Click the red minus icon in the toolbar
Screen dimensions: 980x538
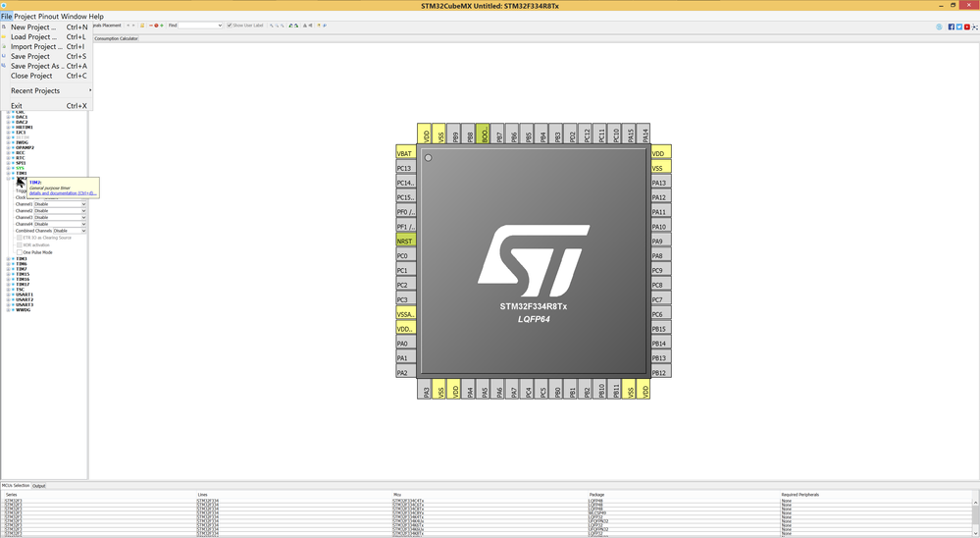pos(151,26)
